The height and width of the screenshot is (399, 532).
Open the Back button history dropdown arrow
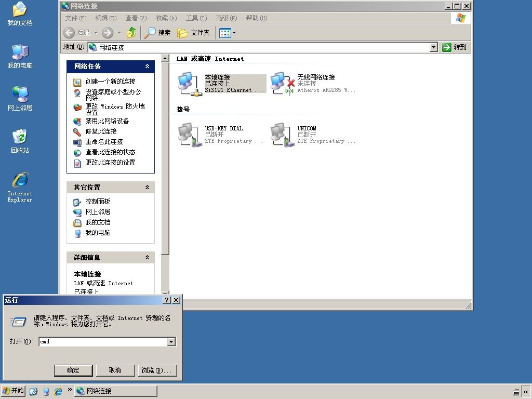(96, 33)
